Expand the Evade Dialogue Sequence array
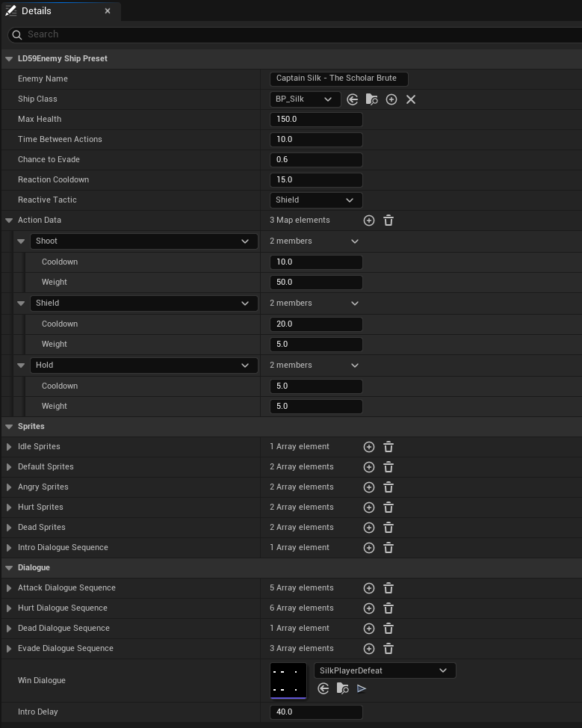The height and width of the screenshot is (728, 582). pos(9,649)
